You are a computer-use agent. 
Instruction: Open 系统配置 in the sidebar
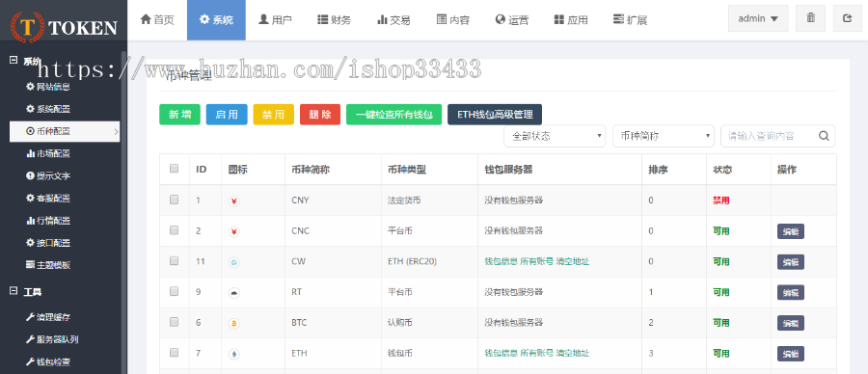pos(48,109)
